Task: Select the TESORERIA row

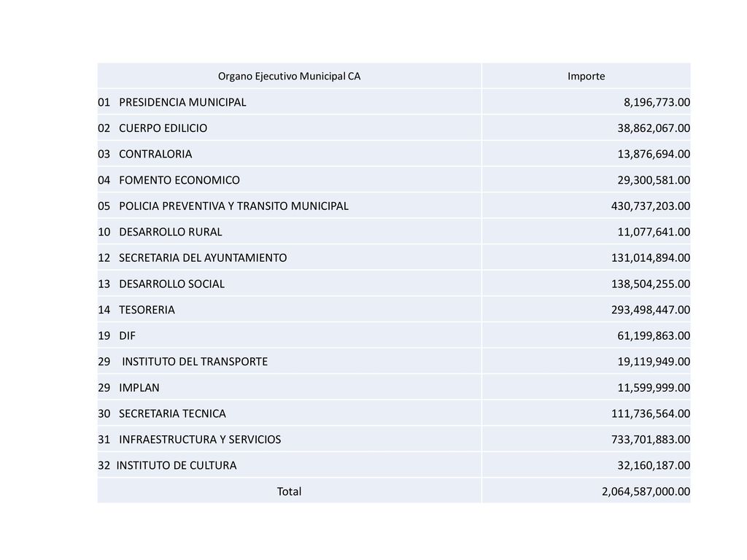Action: [x=394, y=309]
